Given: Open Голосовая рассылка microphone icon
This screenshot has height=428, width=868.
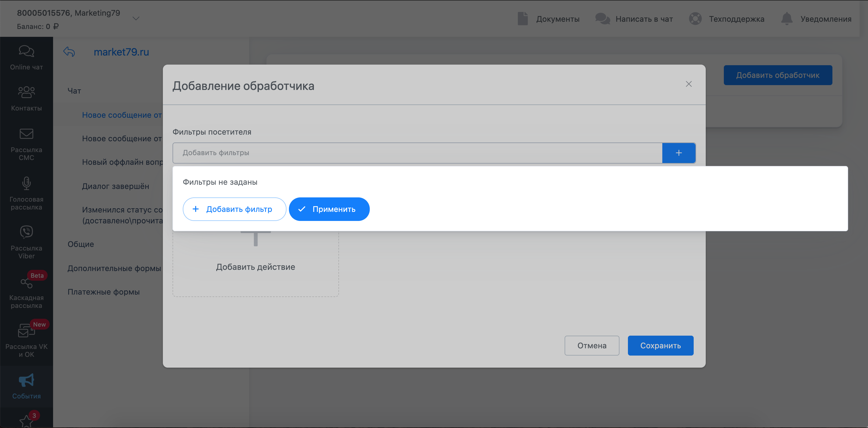Looking at the screenshot, I should (x=26, y=184).
